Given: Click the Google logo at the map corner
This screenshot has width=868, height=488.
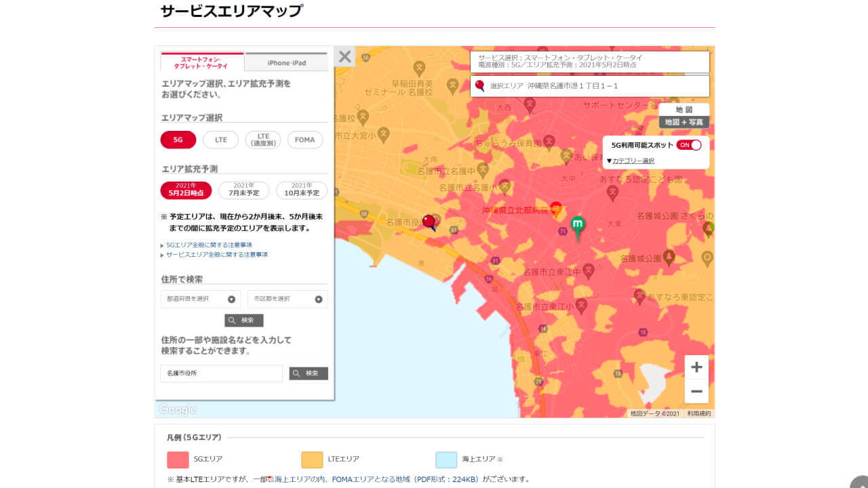Looking at the screenshot, I should (x=176, y=409).
